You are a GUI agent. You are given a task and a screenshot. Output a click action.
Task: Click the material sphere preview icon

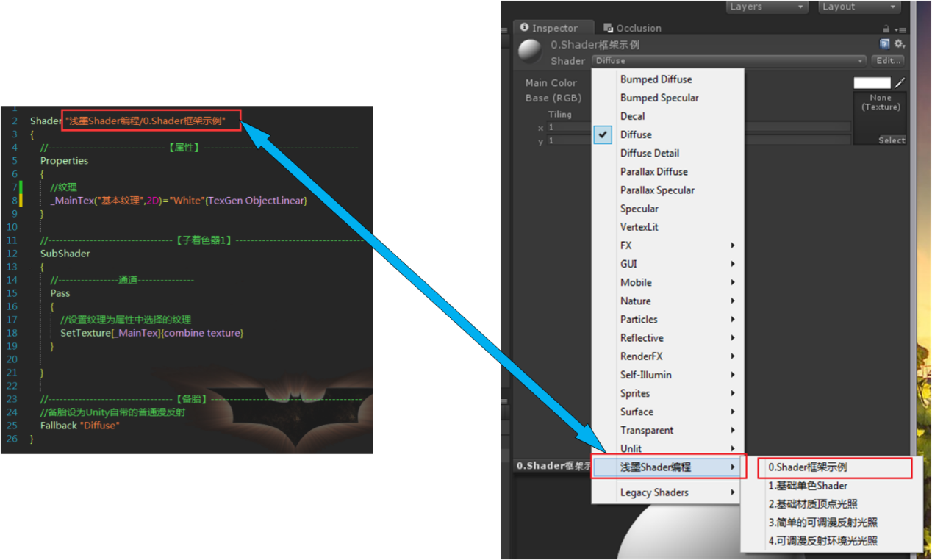click(528, 51)
